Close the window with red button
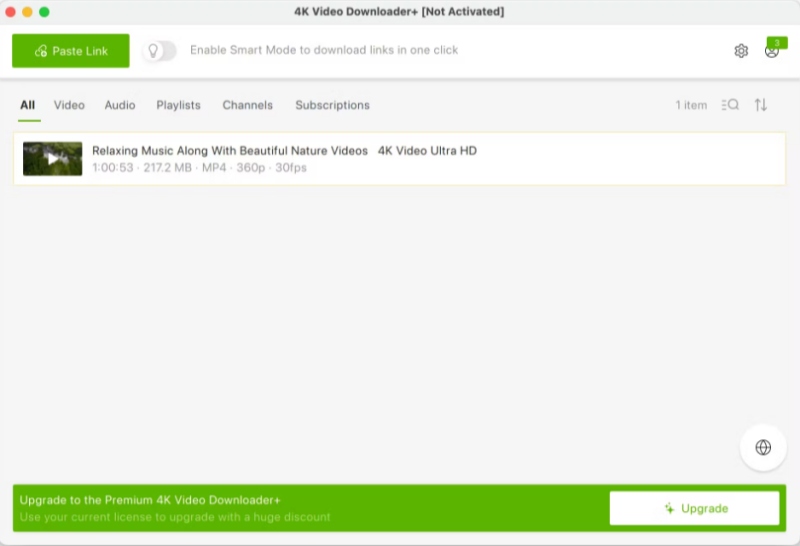This screenshot has width=800, height=546. pos(10,12)
